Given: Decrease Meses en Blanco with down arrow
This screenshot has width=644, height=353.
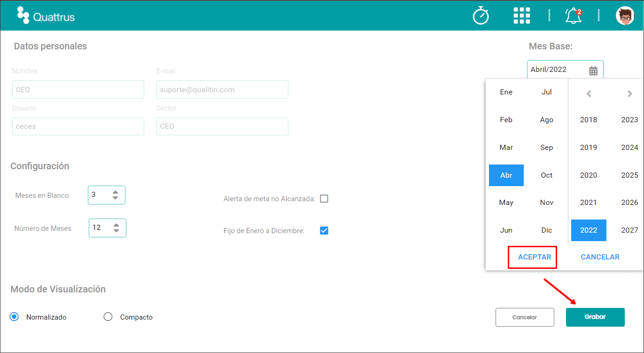Looking at the screenshot, I should [116, 198].
